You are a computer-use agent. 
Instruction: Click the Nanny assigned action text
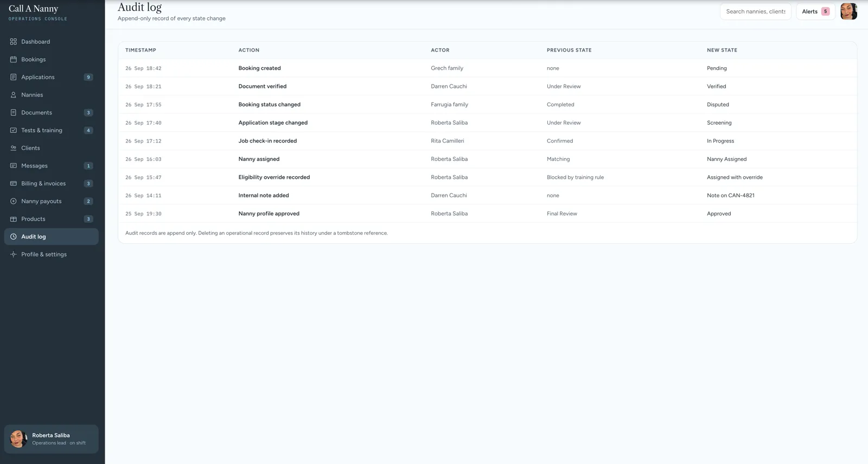(x=259, y=159)
